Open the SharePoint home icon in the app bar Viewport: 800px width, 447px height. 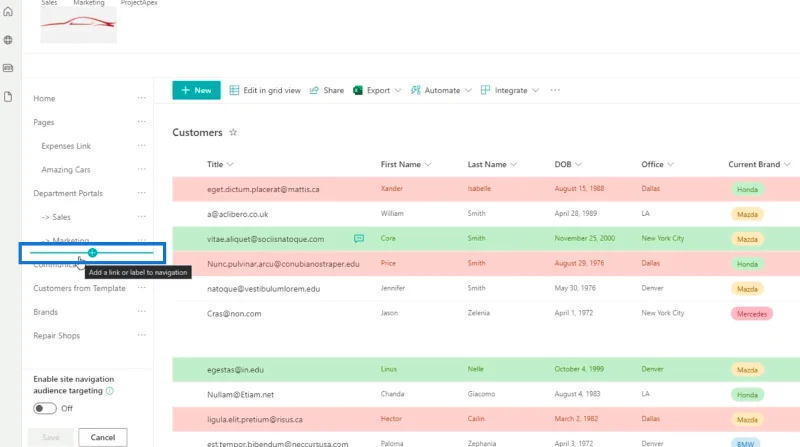click(x=8, y=11)
